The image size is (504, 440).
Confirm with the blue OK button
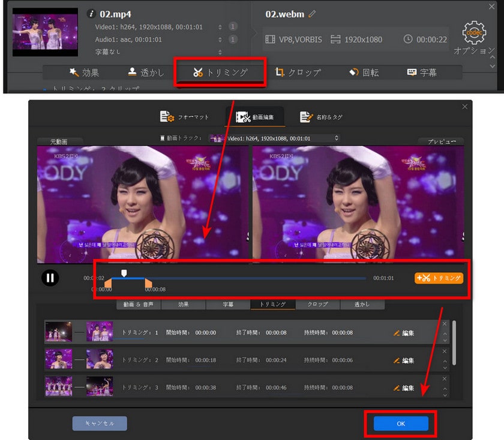[401, 424]
